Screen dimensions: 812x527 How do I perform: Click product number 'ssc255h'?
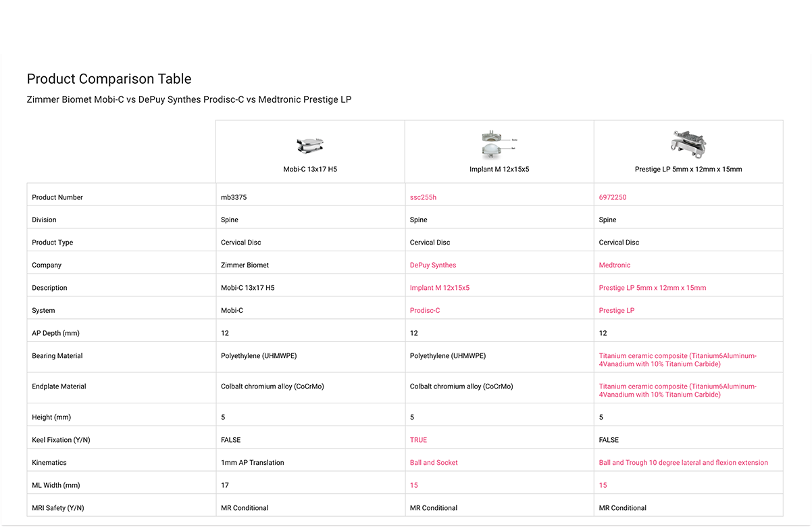[423, 197]
